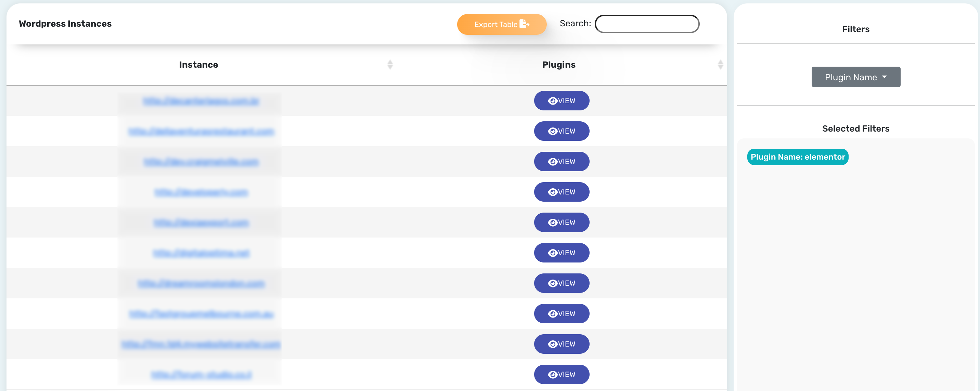Open the Plugin Name filter dropdown

coord(851,77)
